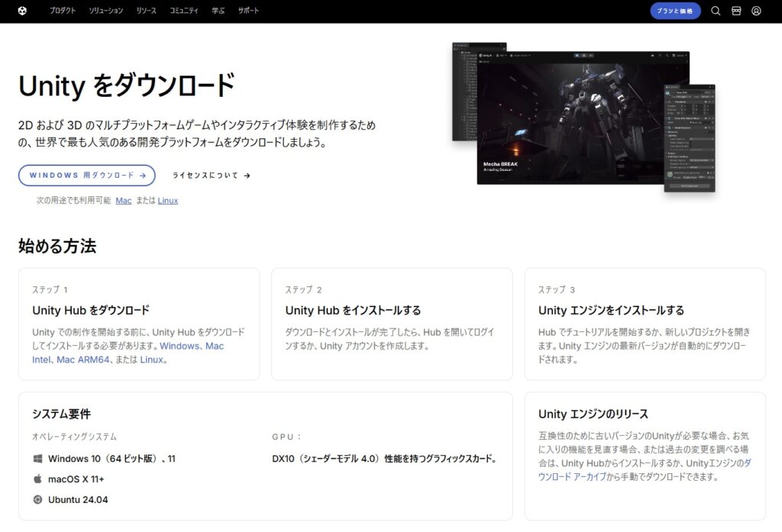Click the WINDOWS 用ダウンロード button
The image size is (782, 532).
click(x=87, y=176)
